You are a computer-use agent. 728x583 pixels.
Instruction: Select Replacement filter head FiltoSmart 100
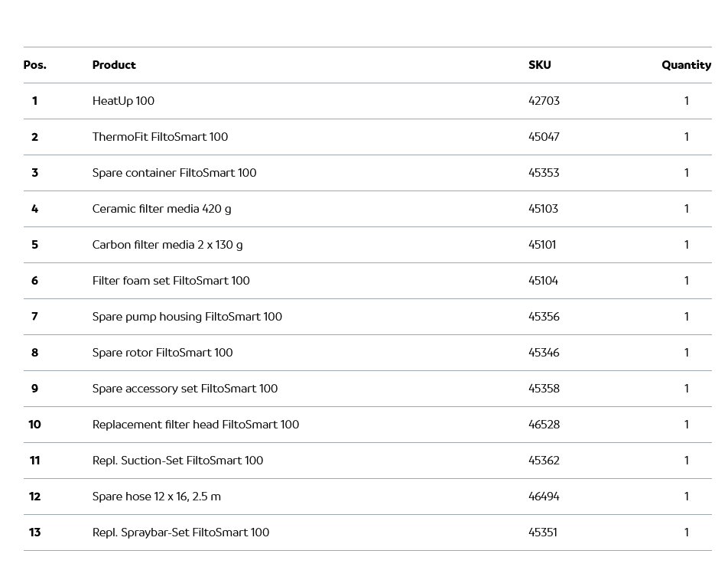pos(195,425)
